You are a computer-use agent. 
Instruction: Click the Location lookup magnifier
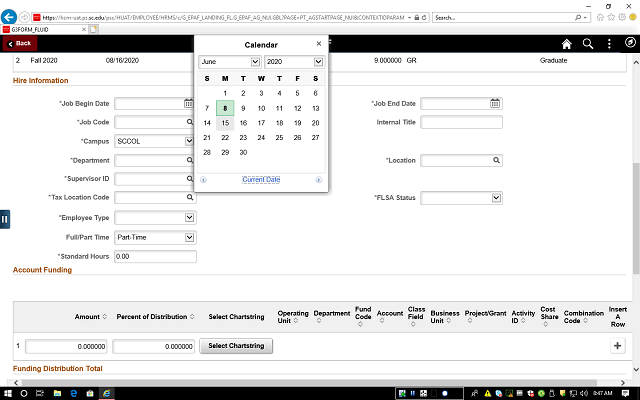pos(496,160)
